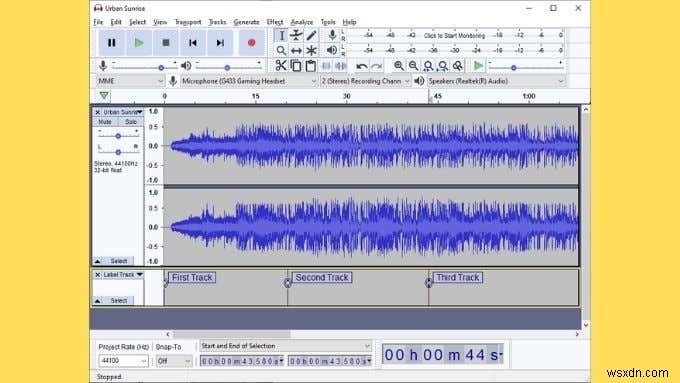Click the Redo arrow icon
The width and height of the screenshot is (680, 383).
click(x=376, y=66)
